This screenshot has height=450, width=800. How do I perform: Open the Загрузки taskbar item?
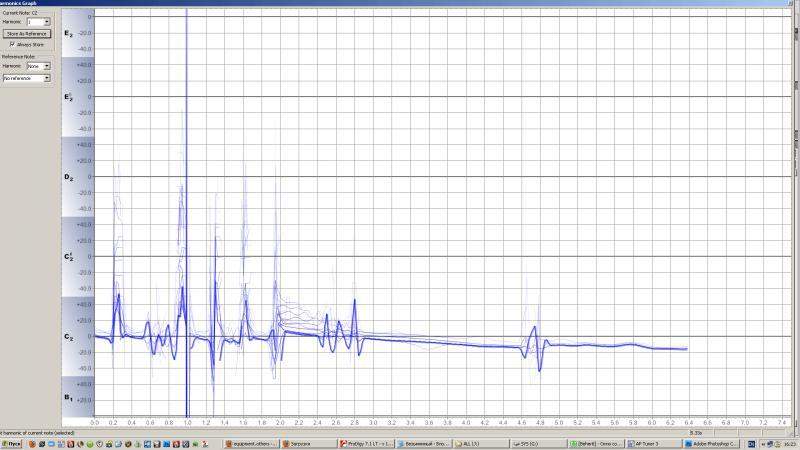point(307,443)
